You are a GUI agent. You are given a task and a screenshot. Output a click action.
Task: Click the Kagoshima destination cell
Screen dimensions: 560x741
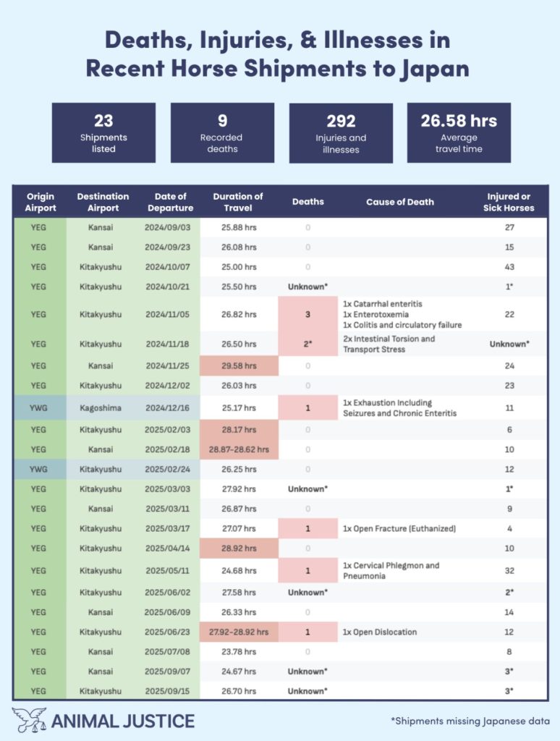(100, 408)
